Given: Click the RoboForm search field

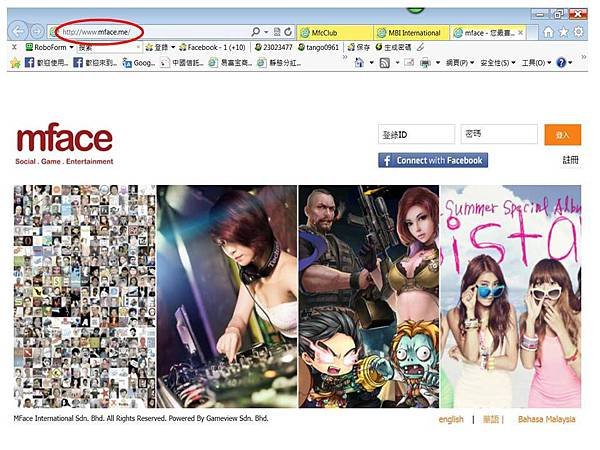Looking at the screenshot, I should [109, 47].
